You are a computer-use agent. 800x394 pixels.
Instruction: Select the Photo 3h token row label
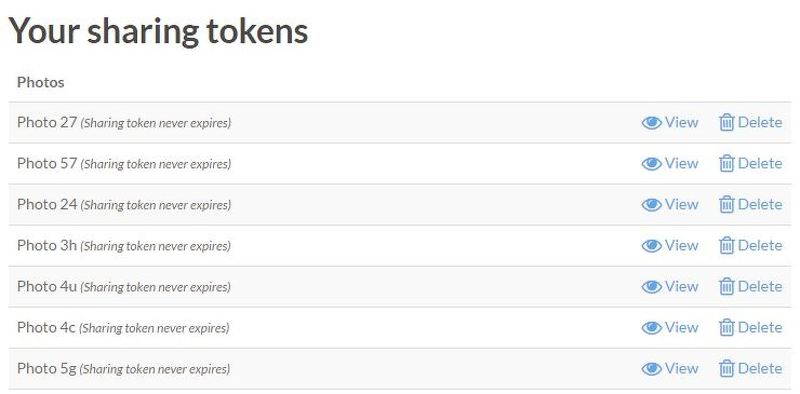click(x=47, y=245)
